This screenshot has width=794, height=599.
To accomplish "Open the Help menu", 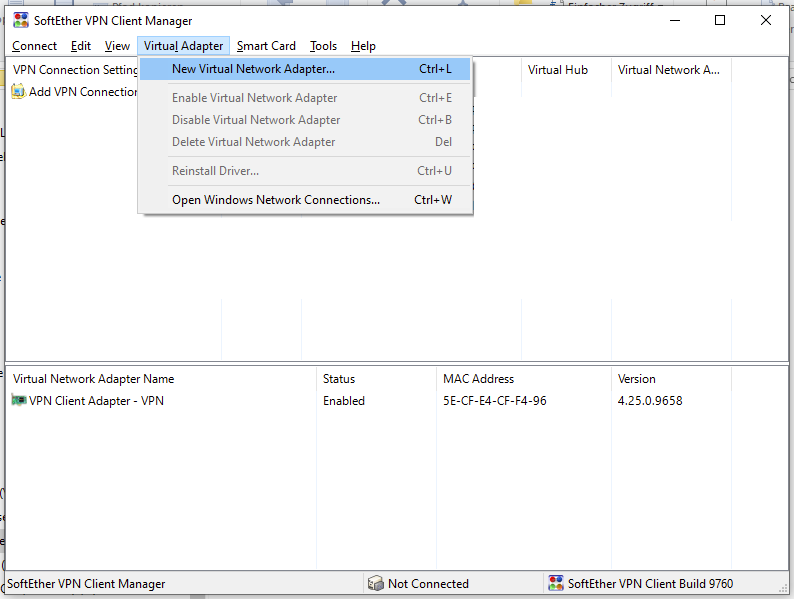I will click(363, 46).
